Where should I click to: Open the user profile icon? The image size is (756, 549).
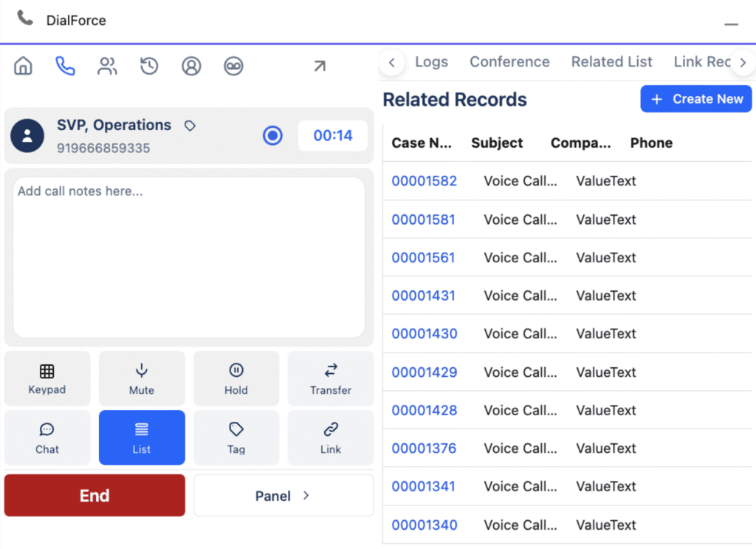click(x=191, y=67)
